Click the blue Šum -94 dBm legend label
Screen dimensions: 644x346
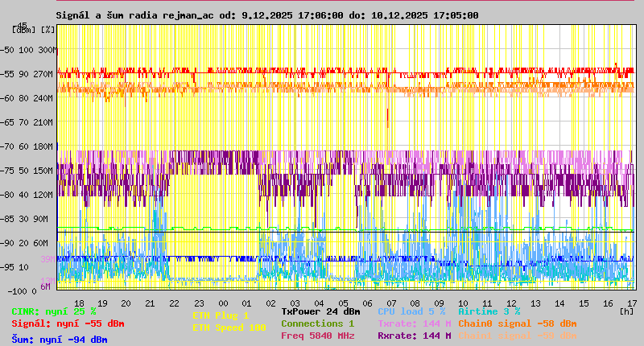click(x=59, y=340)
